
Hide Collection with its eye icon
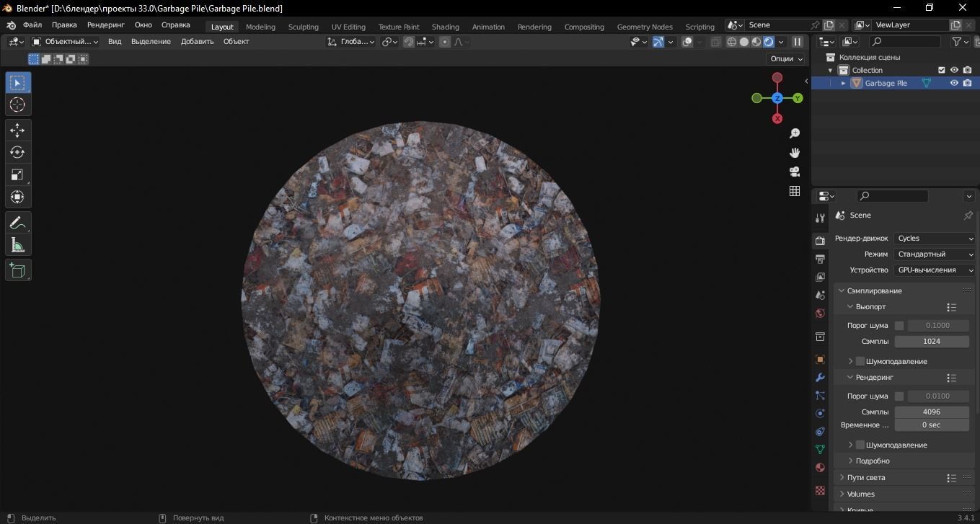coord(954,70)
